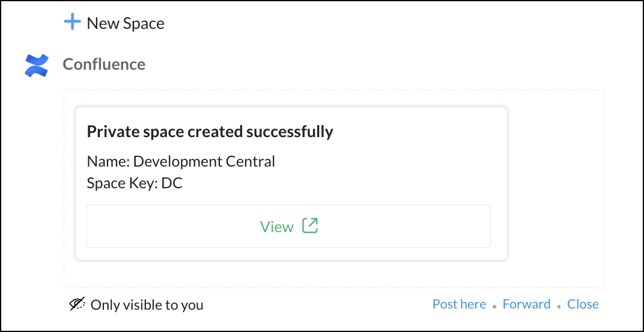
Task: Click the 'Name:' field label on card
Action: pyautogui.click(x=108, y=161)
